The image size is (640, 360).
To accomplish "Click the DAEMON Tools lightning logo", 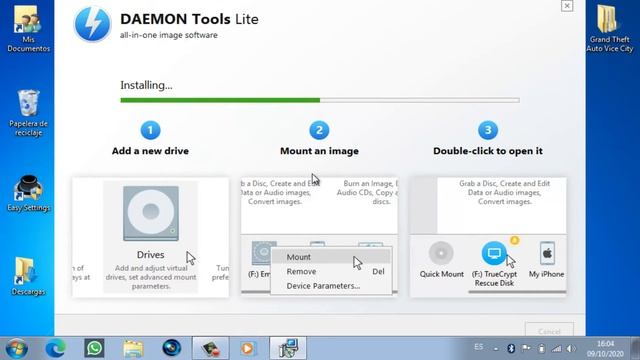I will coord(92,24).
